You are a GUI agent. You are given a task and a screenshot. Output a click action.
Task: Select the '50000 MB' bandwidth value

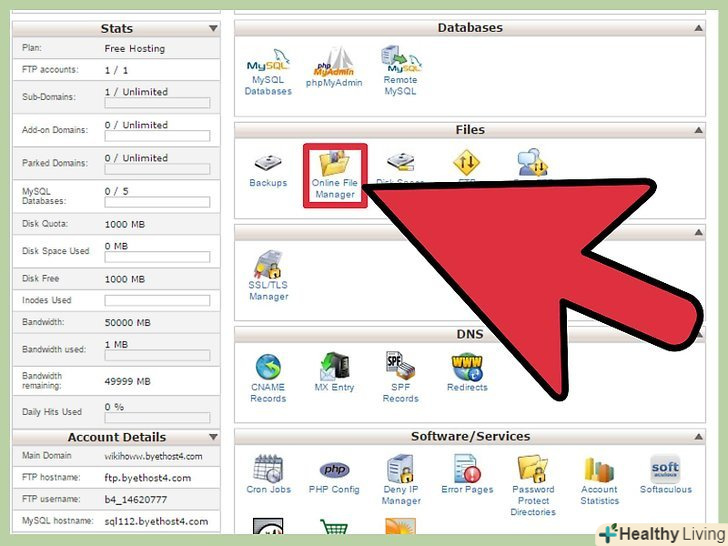127,322
